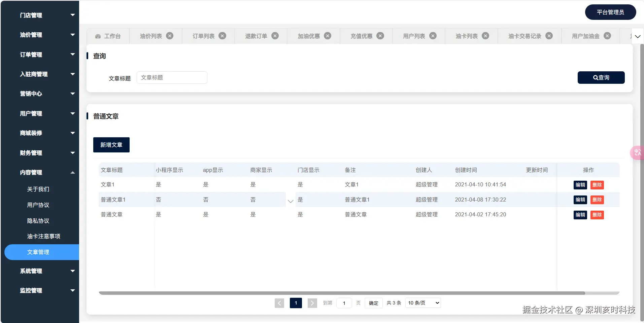644x323 pixels.
Task: Expand the 用户管理 menu
Action: pos(40,113)
